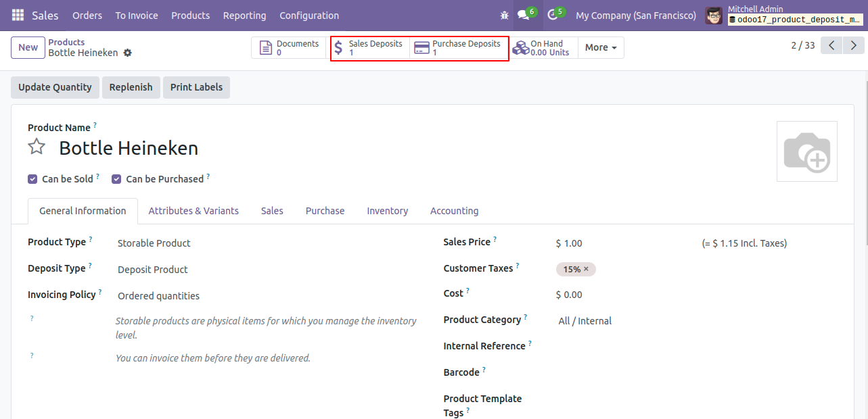Open the apps grid menu icon
Screen dimensions: 868x419
pyautogui.click(x=18, y=15)
